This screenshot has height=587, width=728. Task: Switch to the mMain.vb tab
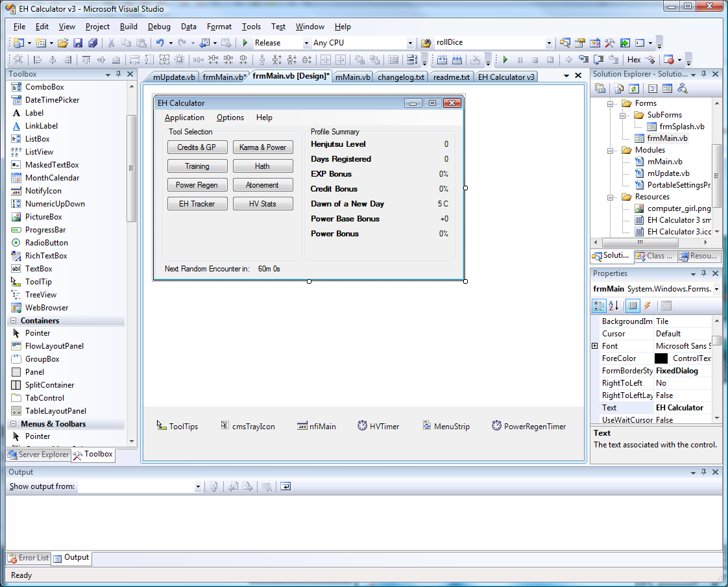353,77
